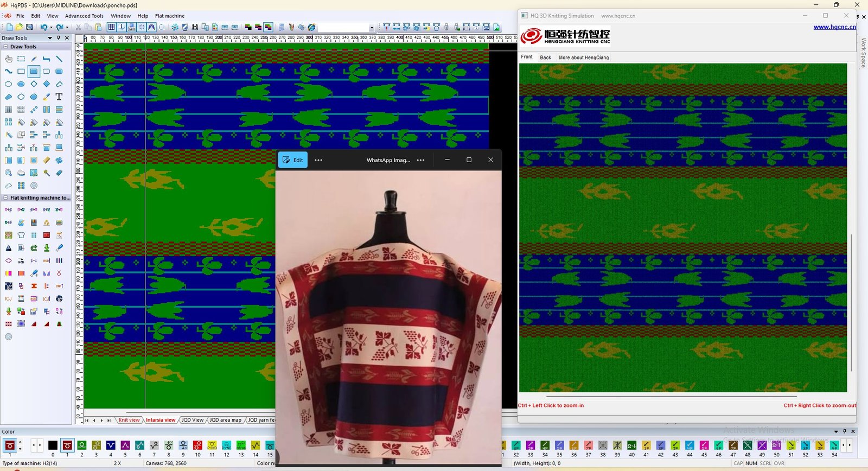
Task: Click the Work Space side panel tab
Action: [863, 53]
